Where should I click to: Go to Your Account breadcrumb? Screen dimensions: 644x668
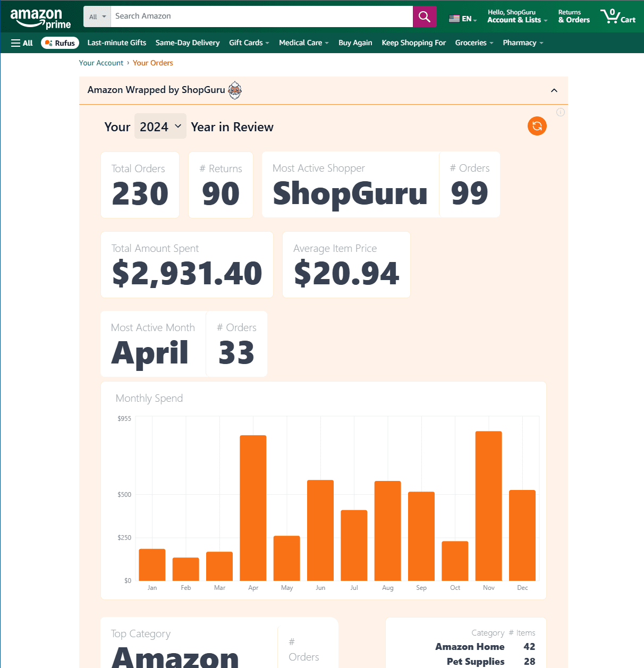pos(101,63)
